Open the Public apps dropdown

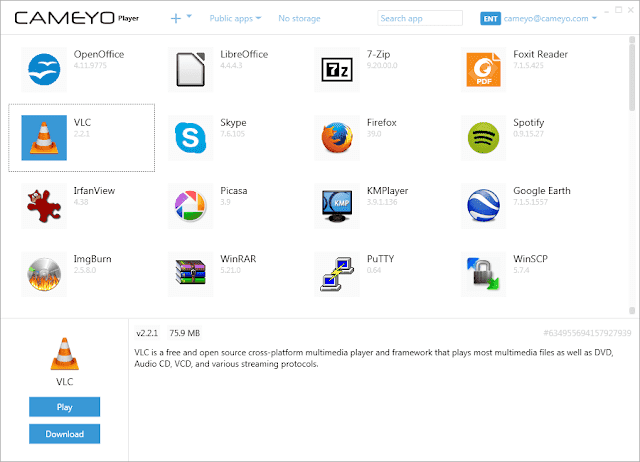pyautogui.click(x=235, y=18)
